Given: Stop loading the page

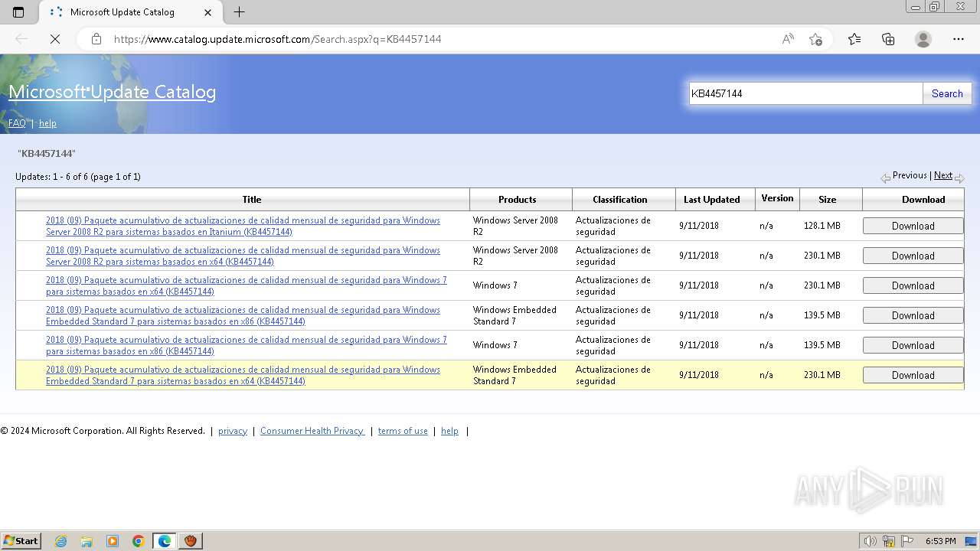Looking at the screenshot, I should pos(55,39).
